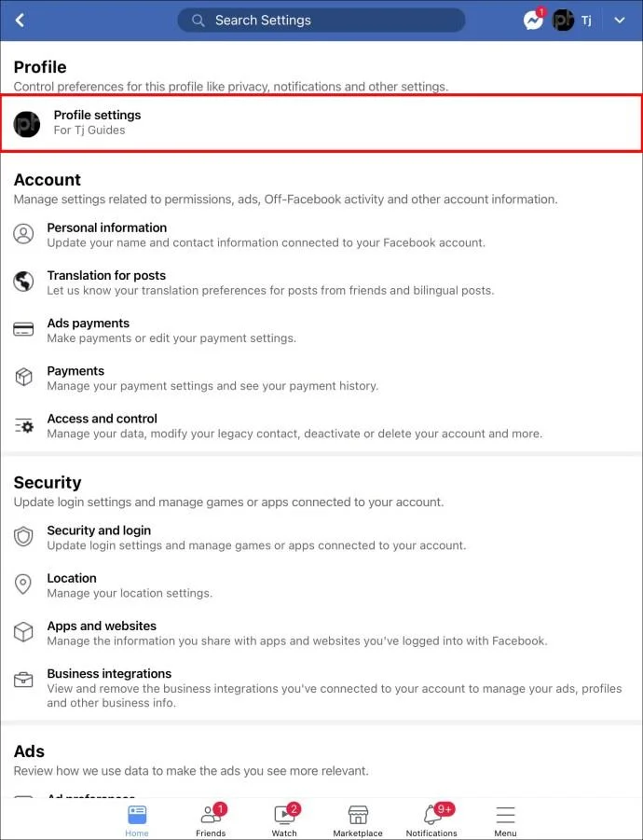This screenshot has width=643, height=840.
Task: Open the Menu tab with hamburger icon
Action: coord(505,819)
